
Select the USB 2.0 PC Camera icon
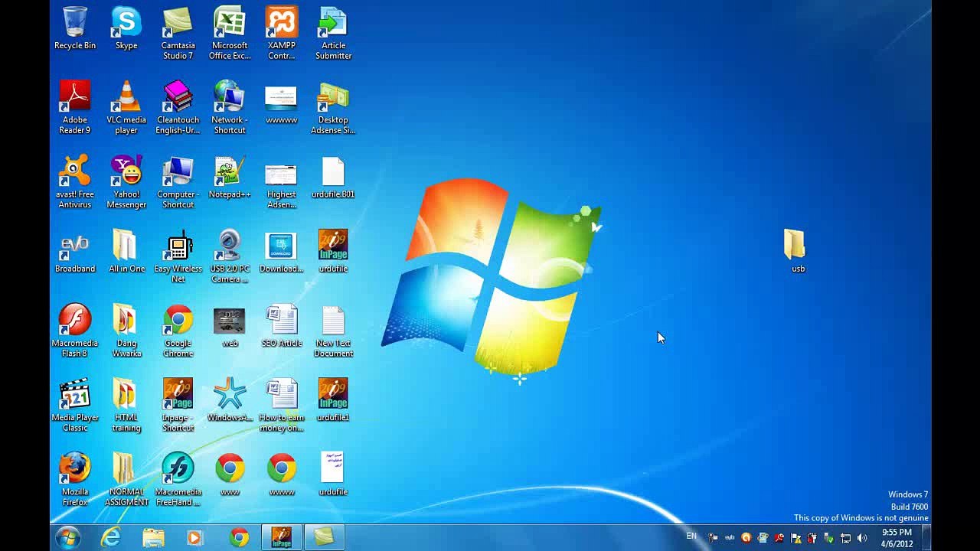[230, 256]
